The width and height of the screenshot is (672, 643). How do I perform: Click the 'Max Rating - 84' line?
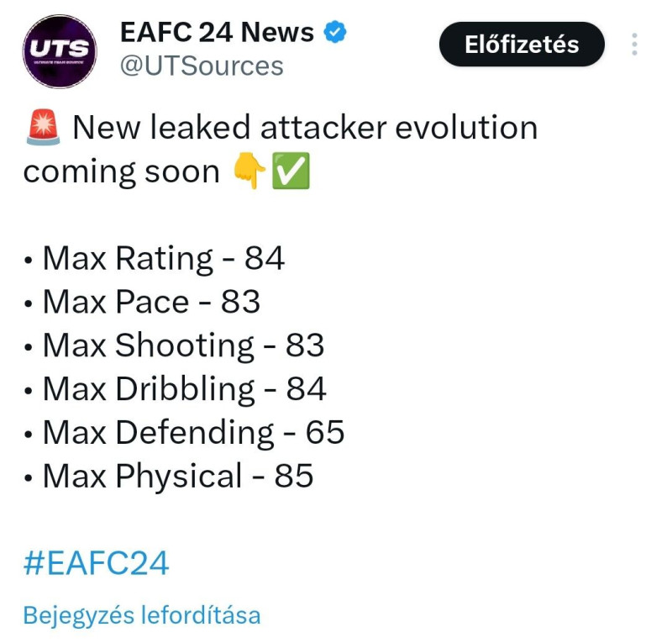163,259
